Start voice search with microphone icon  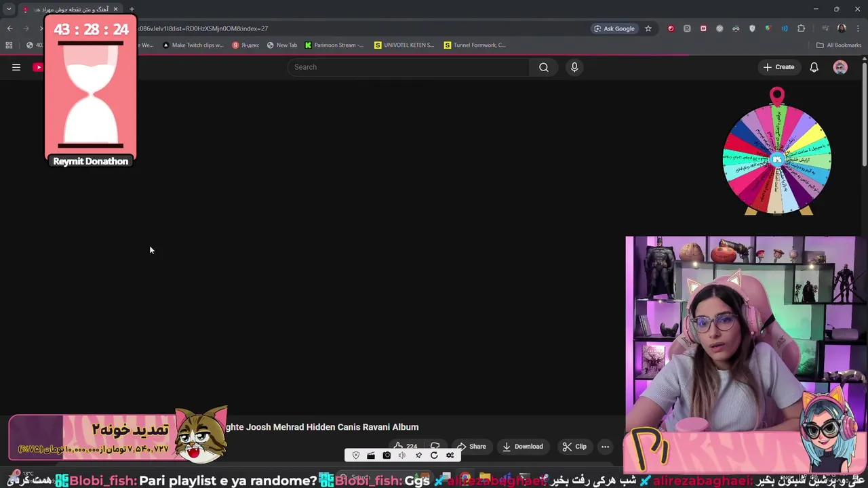pyautogui.click(x=574, y=67)
